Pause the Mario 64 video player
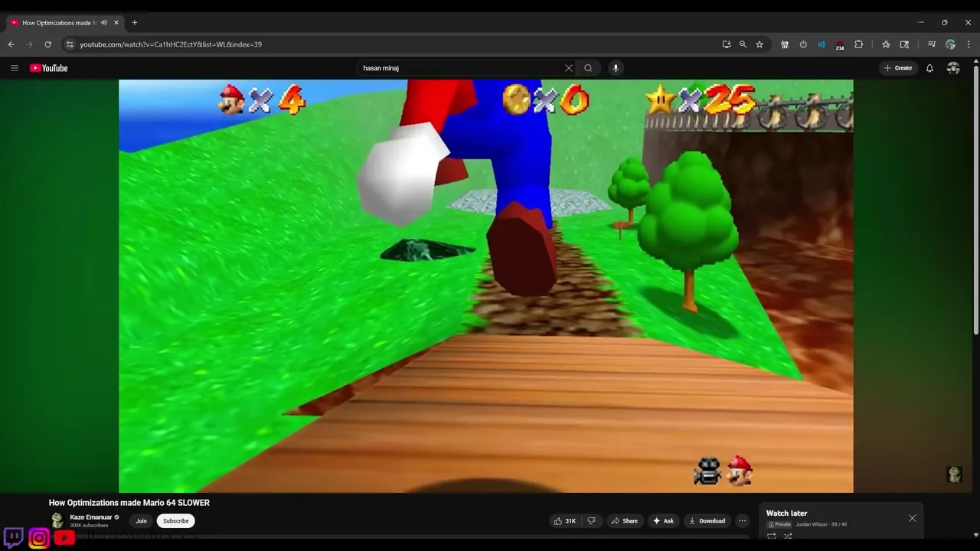Viewport: 980px width, 551px height. coord(485,286)
